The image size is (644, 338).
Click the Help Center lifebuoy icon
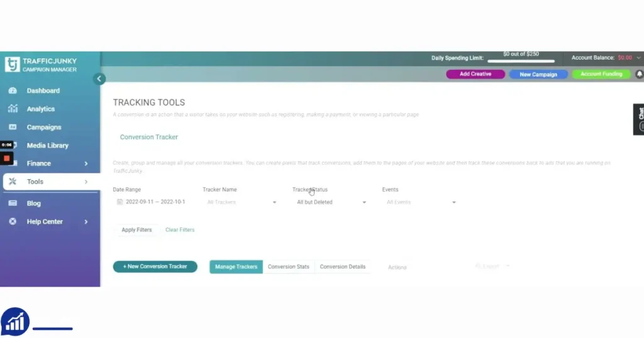point(13,222)
